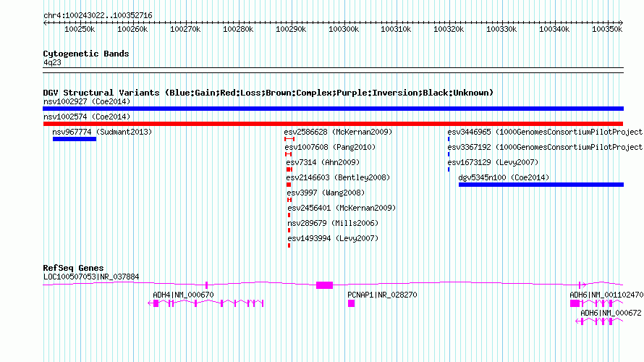Click the ADH4 gene exon structure
644x362 pixels.
[206, 303]
